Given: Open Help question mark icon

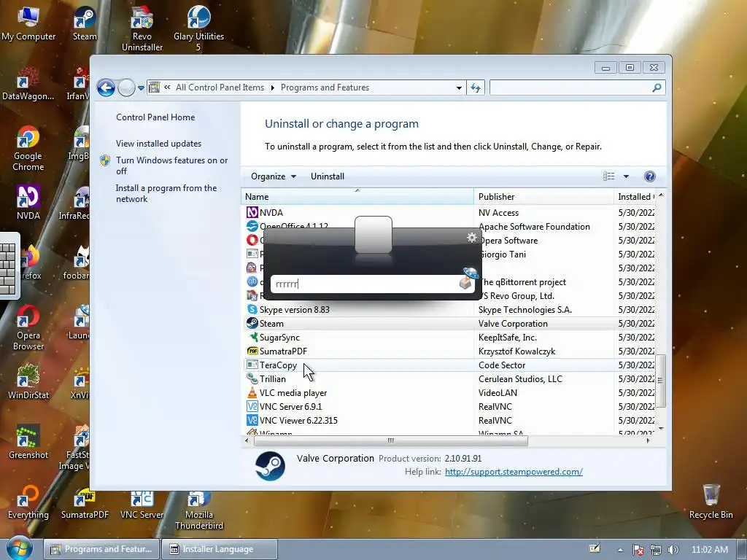Looking at the screenshot, I should coord(649,176).
